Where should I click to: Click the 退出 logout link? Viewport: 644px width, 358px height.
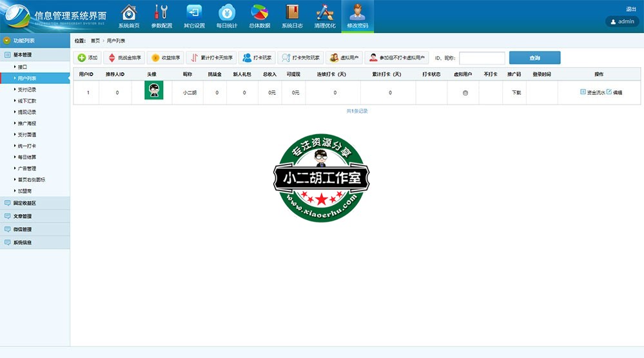[x=630, y=9]
